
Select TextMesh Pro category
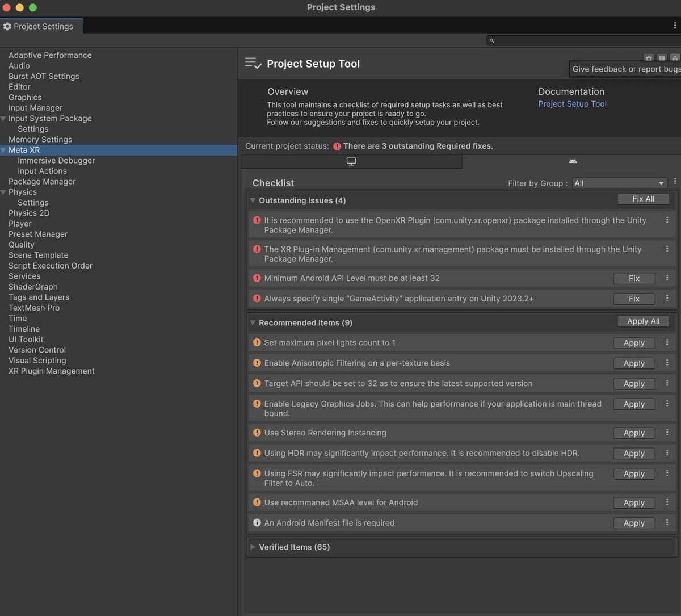[34, 308]
